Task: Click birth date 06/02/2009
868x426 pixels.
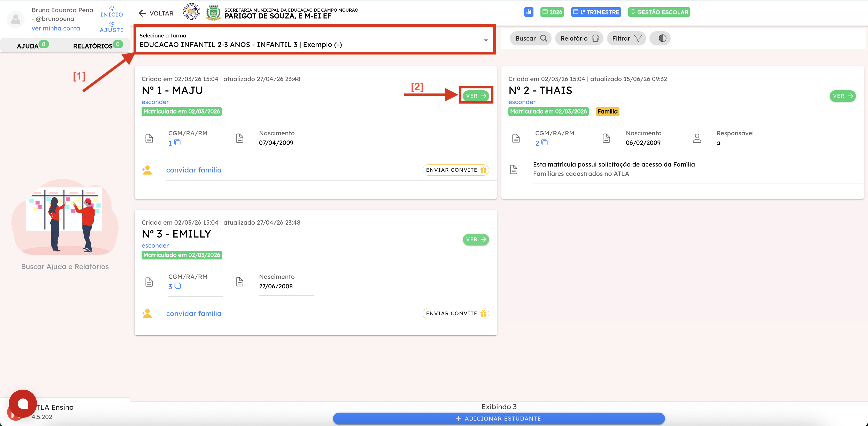Action: (643, 143)
